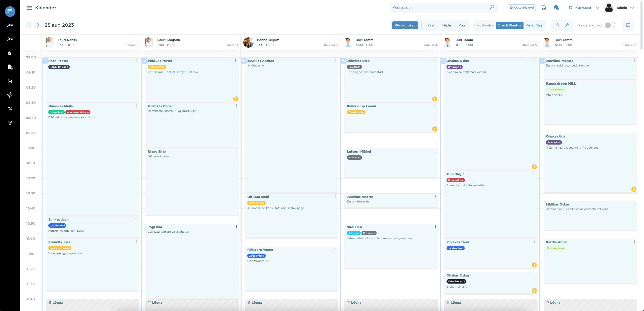Screen dimensions: 644x311
Task: Click the calendar filter settings icon
Action: click(x=628, y=25)
